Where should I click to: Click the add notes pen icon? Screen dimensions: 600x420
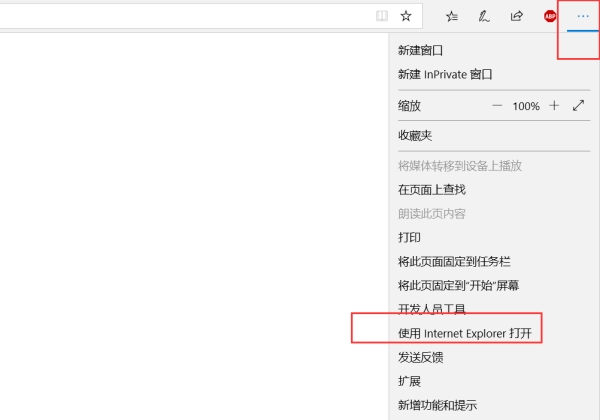pyautogui.click(x=484, y=16)
